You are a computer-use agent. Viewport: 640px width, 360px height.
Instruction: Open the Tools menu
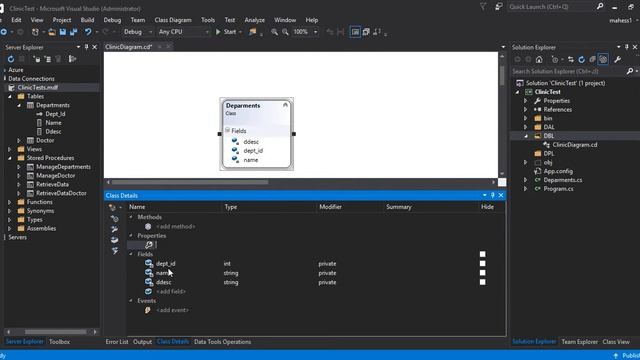(x=208, y=20)
